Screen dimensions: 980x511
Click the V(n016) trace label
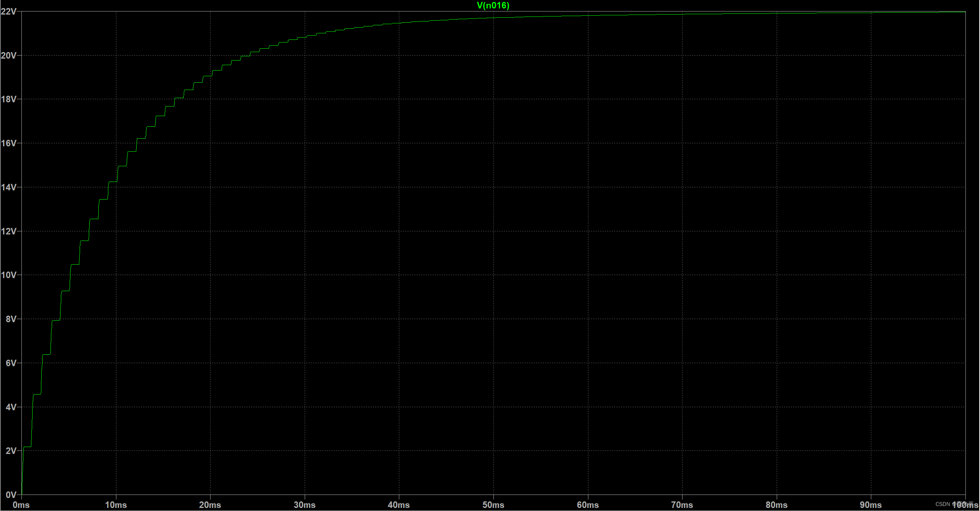[x=493, y=5]
